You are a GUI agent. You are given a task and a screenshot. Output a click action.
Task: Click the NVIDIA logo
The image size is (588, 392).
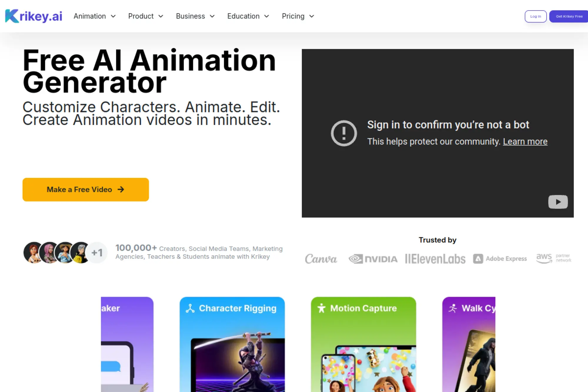pos(373,259)
